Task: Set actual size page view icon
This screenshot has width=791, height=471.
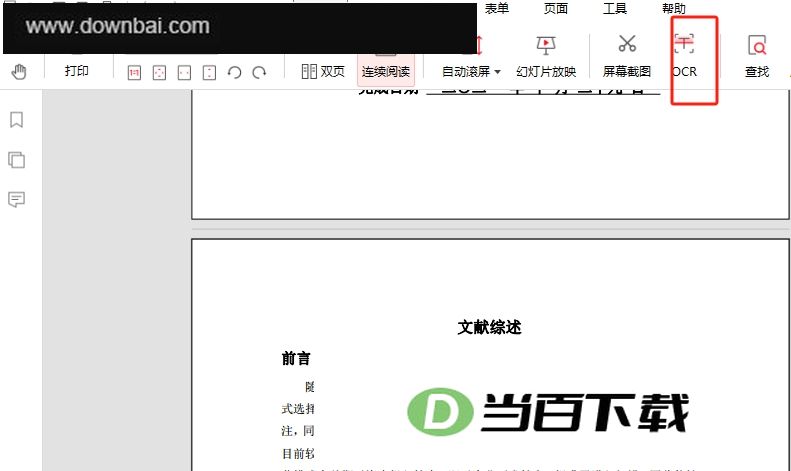Action: 134,73
